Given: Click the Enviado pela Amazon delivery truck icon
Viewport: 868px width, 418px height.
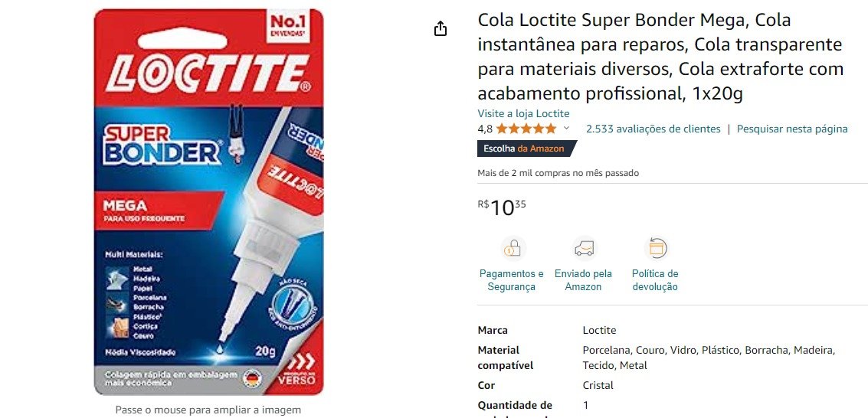Looking at the screenshot, I should tap(584, 249).
